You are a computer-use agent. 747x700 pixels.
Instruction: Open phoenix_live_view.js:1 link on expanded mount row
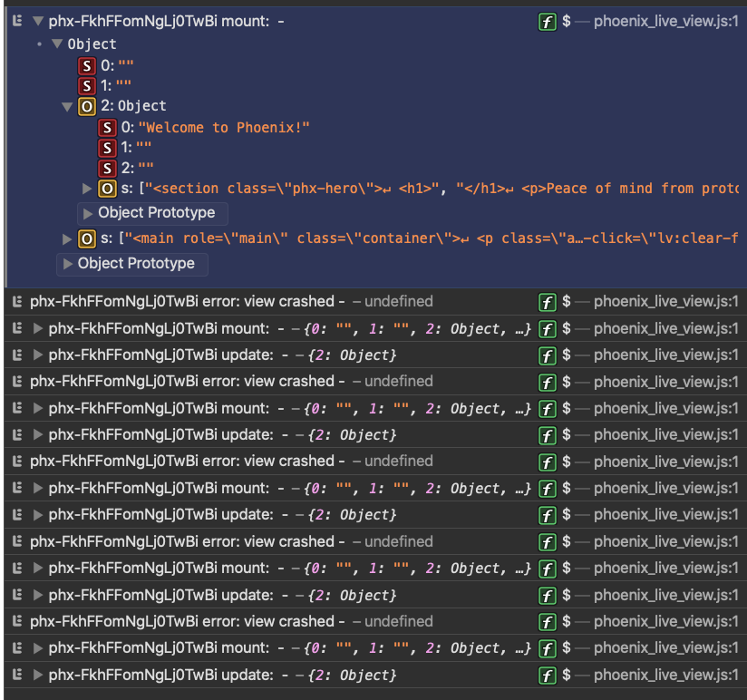(x=666, y=21)
